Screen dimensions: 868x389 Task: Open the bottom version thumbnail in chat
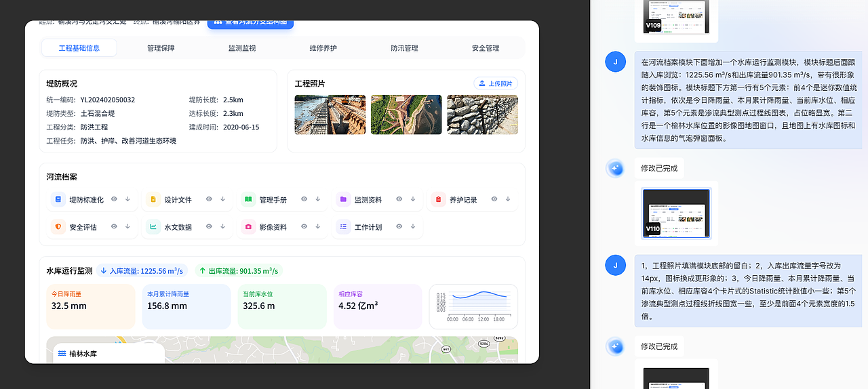(676, 378)
